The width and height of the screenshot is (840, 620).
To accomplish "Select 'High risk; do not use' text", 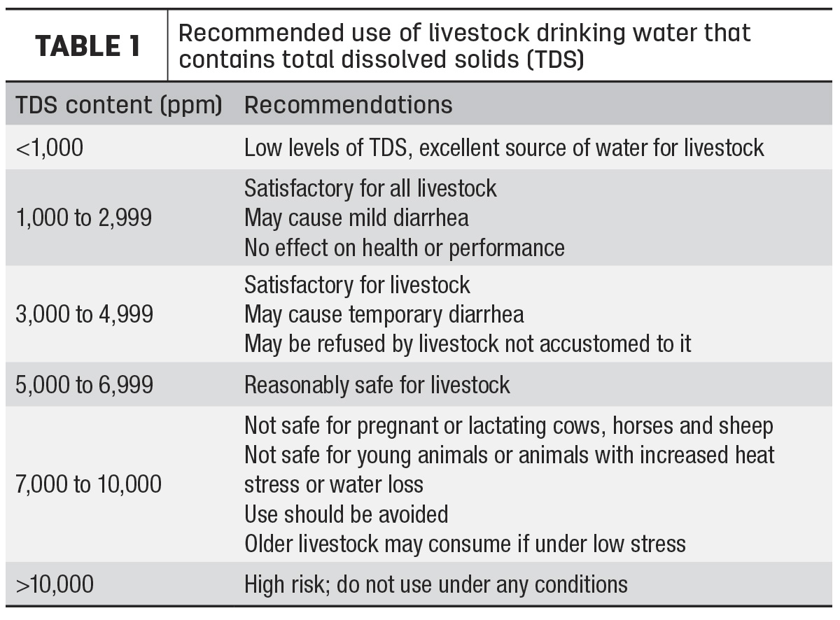I will point(435,584).
